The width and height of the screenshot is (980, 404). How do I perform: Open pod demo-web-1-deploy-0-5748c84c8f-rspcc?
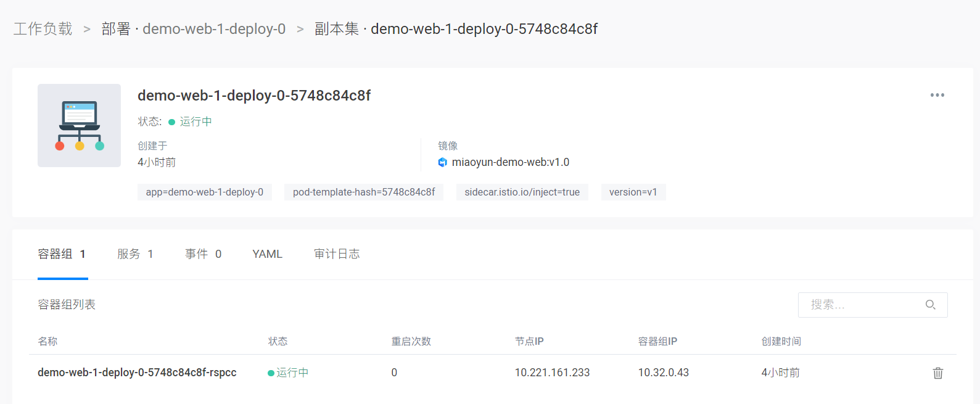[137, 373]
